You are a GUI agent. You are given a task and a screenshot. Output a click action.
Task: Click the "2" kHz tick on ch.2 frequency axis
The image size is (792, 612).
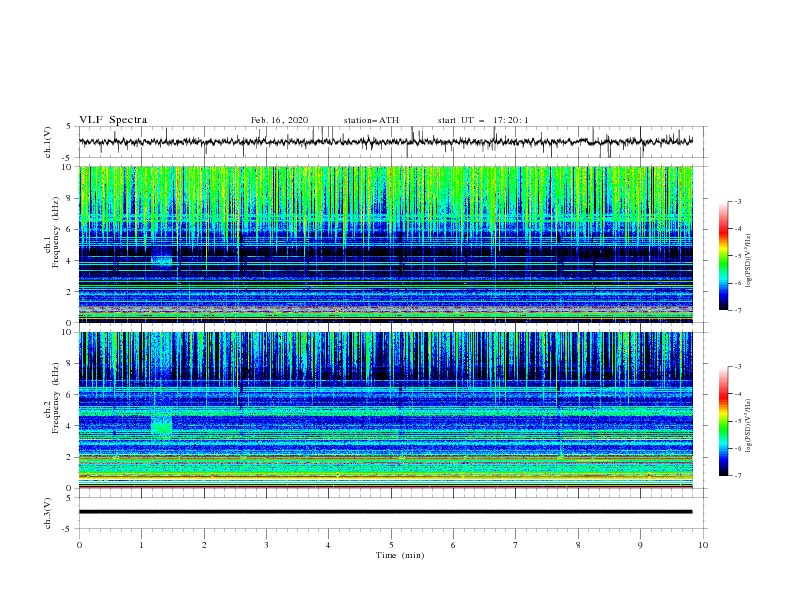[71, 457]
